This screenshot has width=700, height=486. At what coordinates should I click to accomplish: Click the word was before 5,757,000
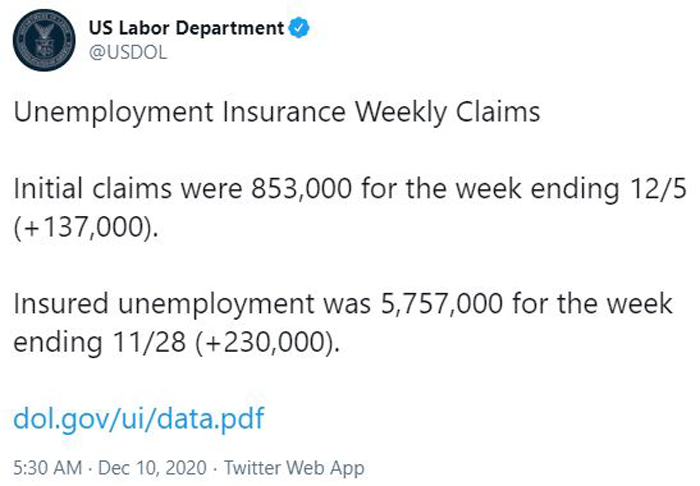coord(347,303)
